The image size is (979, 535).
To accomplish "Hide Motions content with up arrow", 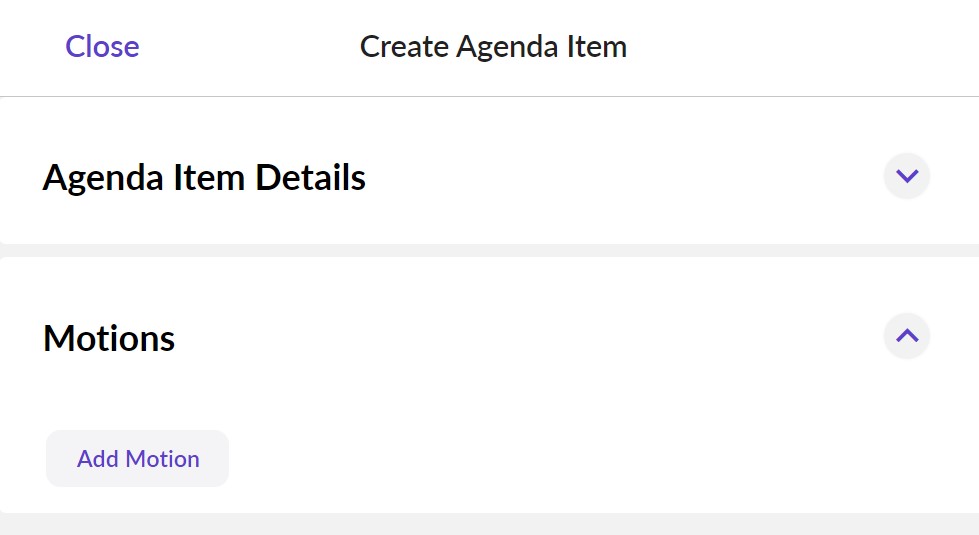I will point(907,336).
